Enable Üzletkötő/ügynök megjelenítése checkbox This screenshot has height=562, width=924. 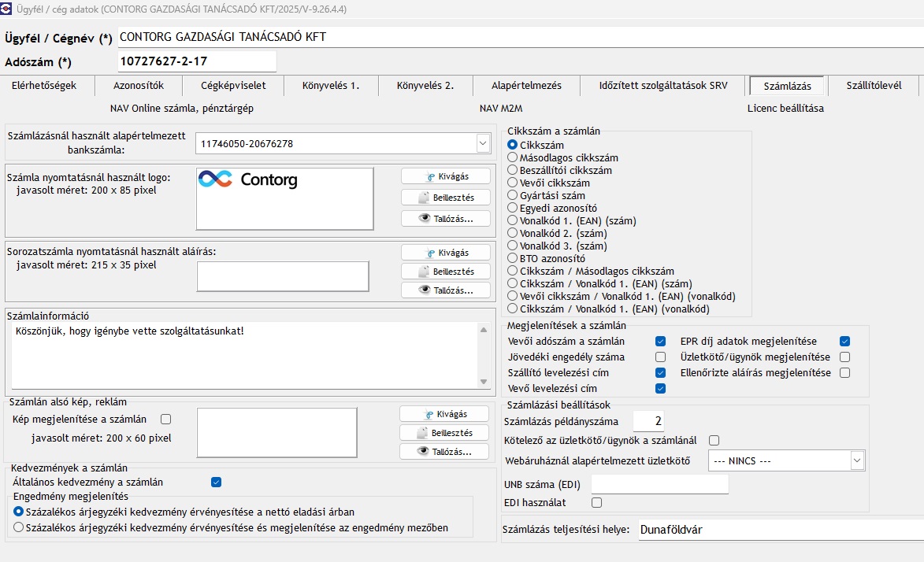(x=845, y=357)
